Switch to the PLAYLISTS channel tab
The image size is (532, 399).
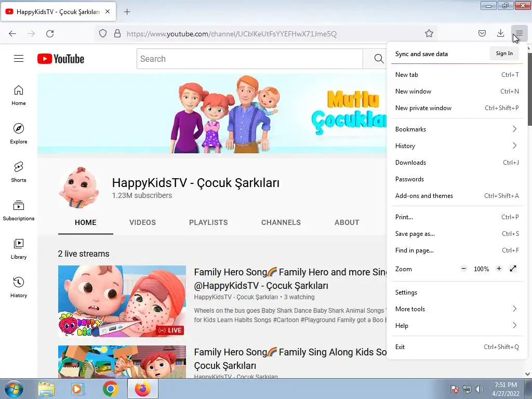point(208,222)
